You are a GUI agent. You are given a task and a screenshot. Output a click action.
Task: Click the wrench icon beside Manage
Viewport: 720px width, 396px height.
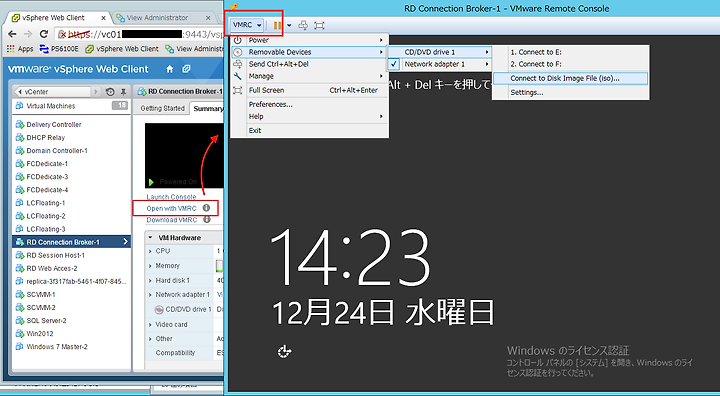(238, 76)
